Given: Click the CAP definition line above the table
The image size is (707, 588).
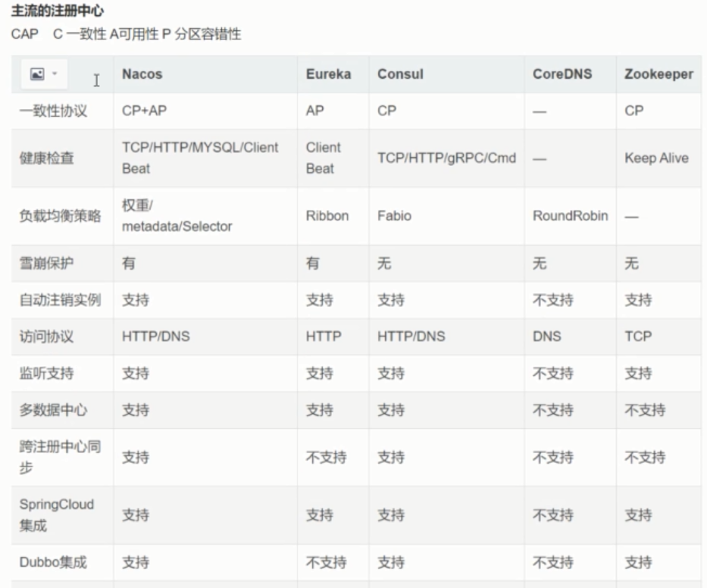Looking at the screenshot, I should tap(127, 34).
